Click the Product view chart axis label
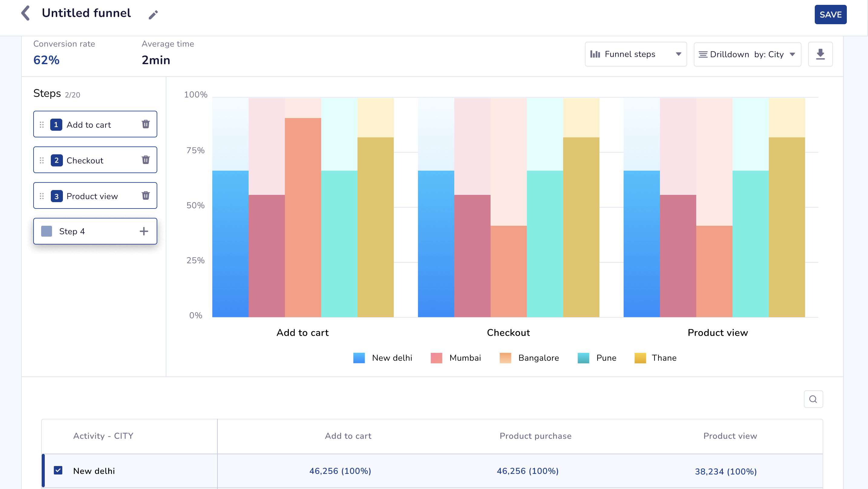This screenshot has width=868, height=489. 718,333
